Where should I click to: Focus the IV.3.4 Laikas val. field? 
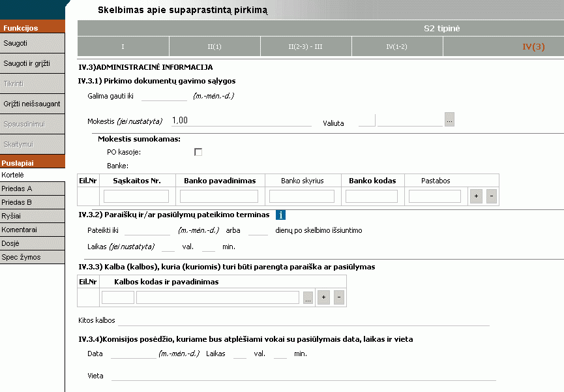tap(240, 354)
